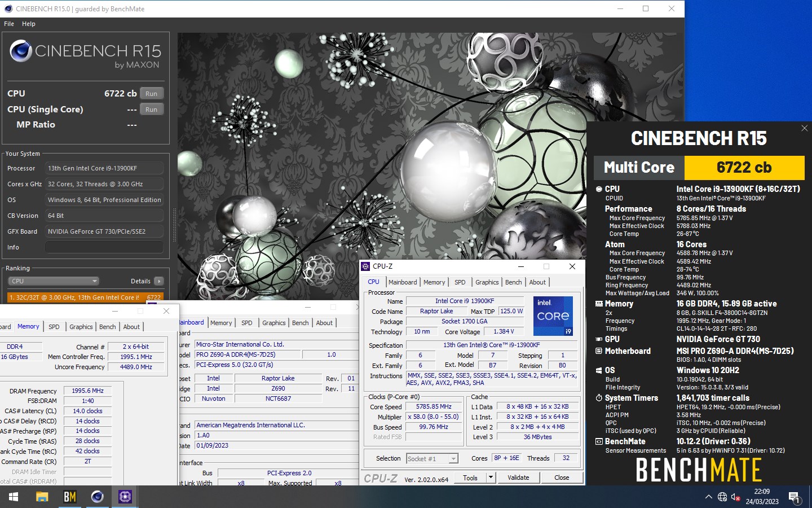Switch to Cinebench in the taskbar
Image resolution: width=812 pixels, height=508 pixels.
point(98,497)
